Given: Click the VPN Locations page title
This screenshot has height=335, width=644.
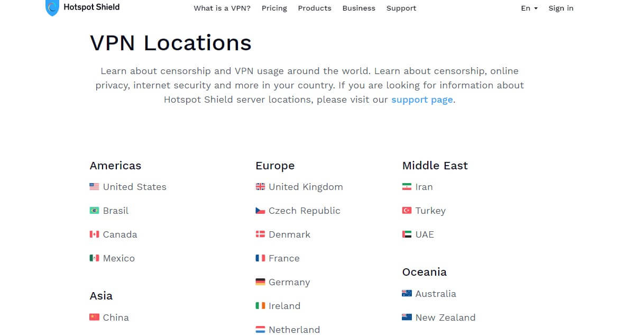Looking at the screenshot, I should coord(171,43).
